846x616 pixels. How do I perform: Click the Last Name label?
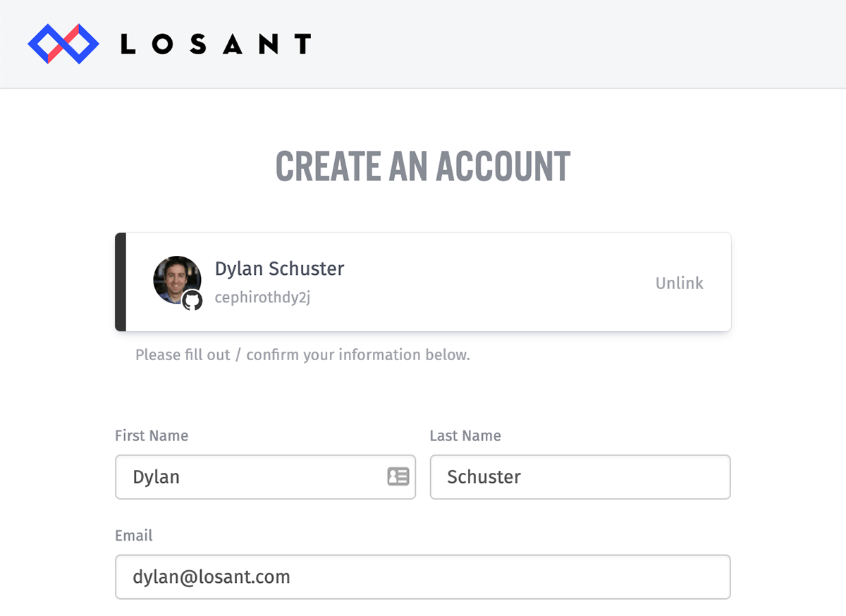coord(465,436)
